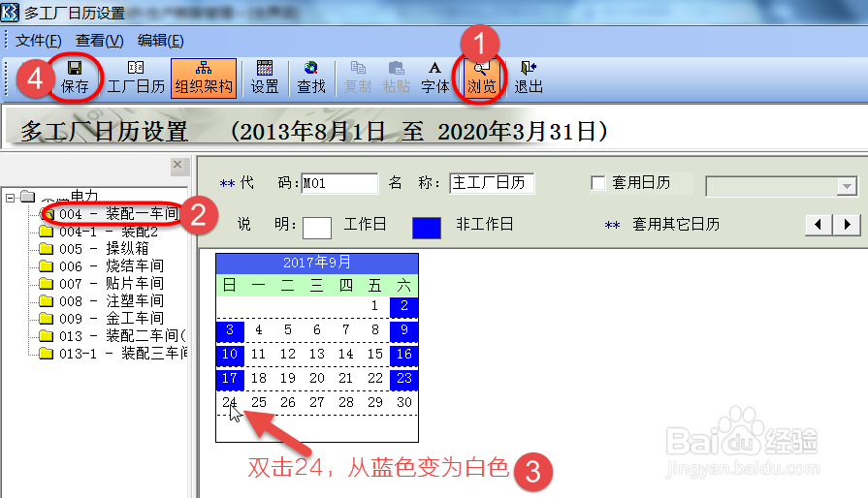Click calendar day 30
This screenshot has width=868, height=498.
pyautogui.click(x=404, y=402)
